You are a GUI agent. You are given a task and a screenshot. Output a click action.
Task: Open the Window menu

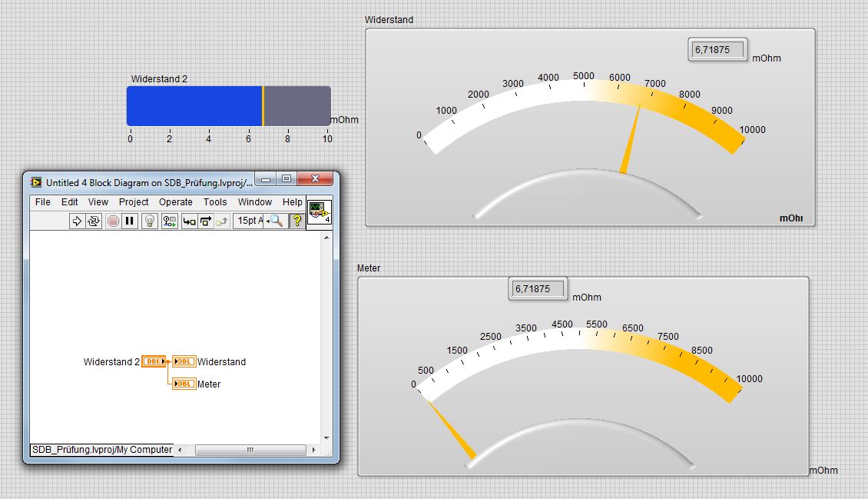click(x=255, y=202)
